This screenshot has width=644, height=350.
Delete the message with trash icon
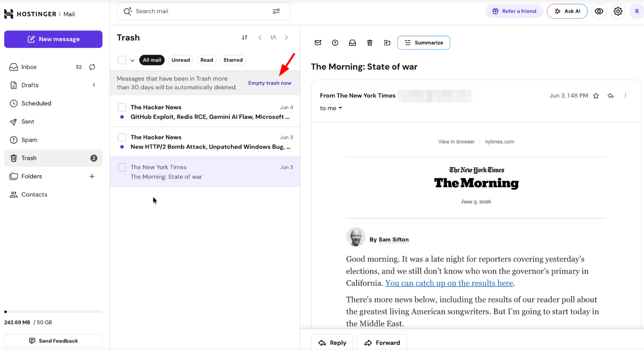[370, 43]
